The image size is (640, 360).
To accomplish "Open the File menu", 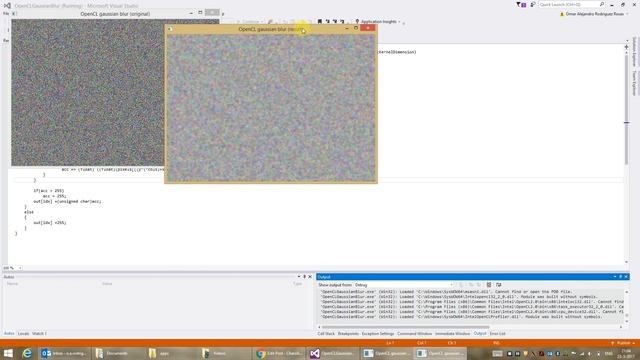I will click(6, 13).
